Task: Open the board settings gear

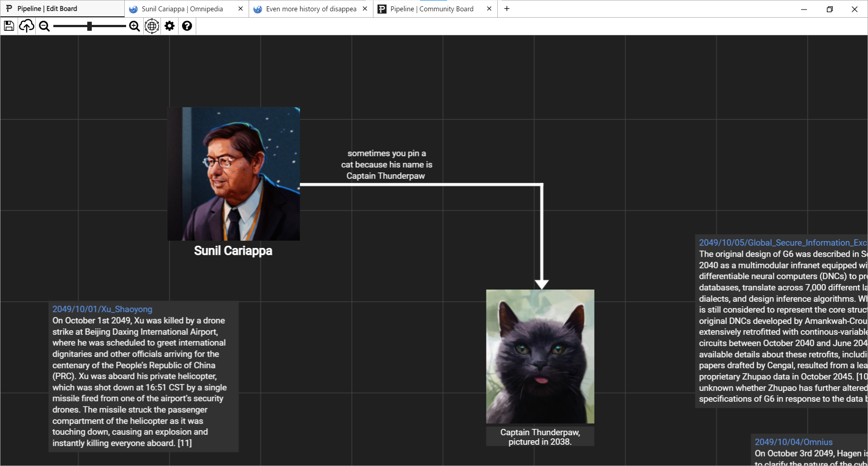Action: pyautogui.click(x=169, y=26)
